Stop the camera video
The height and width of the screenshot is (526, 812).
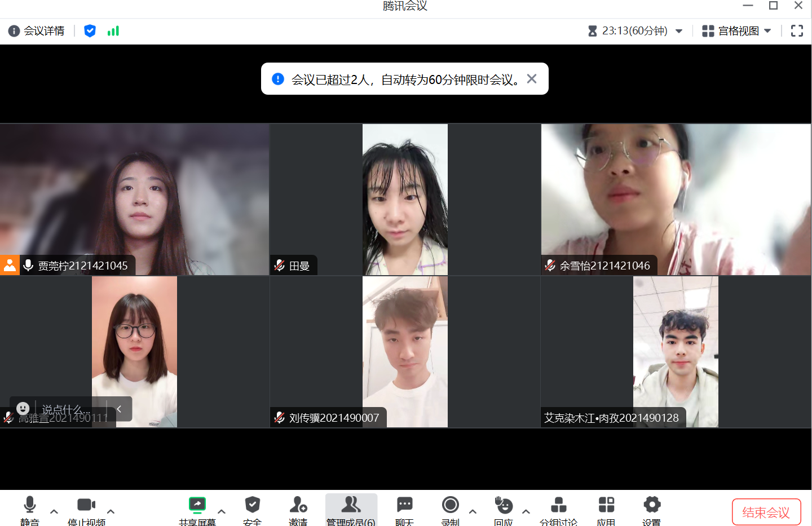86,505
